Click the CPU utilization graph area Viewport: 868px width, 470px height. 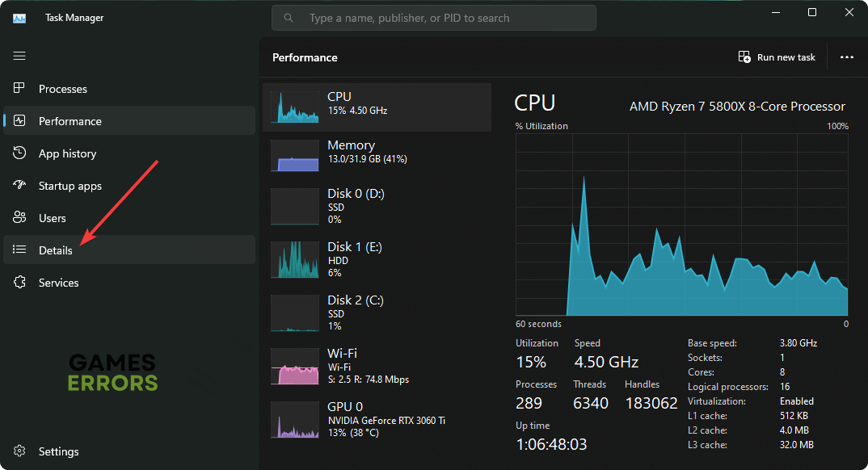pos(681,225)
